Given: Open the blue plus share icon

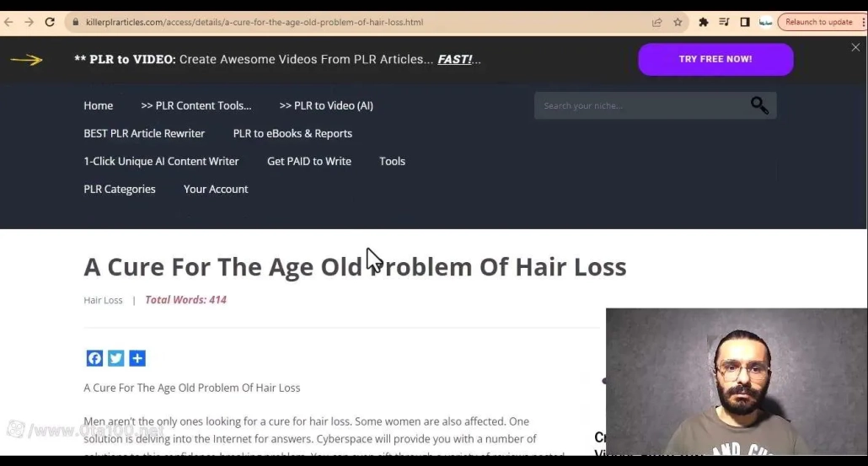Looking at the screenshot, I should [x=137, y=358].
